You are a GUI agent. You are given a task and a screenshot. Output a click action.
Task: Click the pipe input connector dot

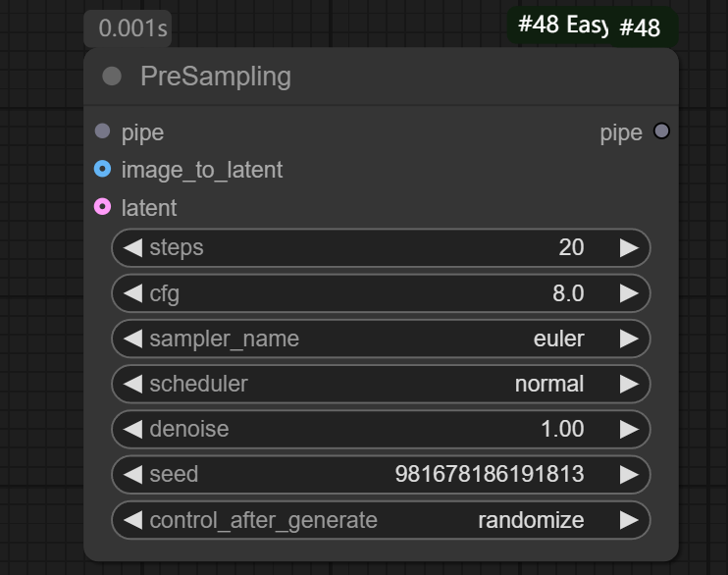[x=102, y=131]
